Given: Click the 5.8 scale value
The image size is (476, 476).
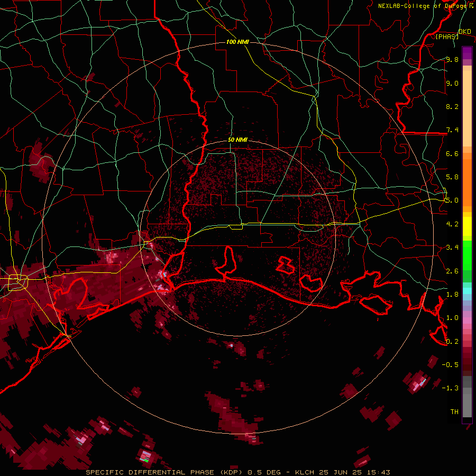Looking at the screenshot, I should [452, 177].
